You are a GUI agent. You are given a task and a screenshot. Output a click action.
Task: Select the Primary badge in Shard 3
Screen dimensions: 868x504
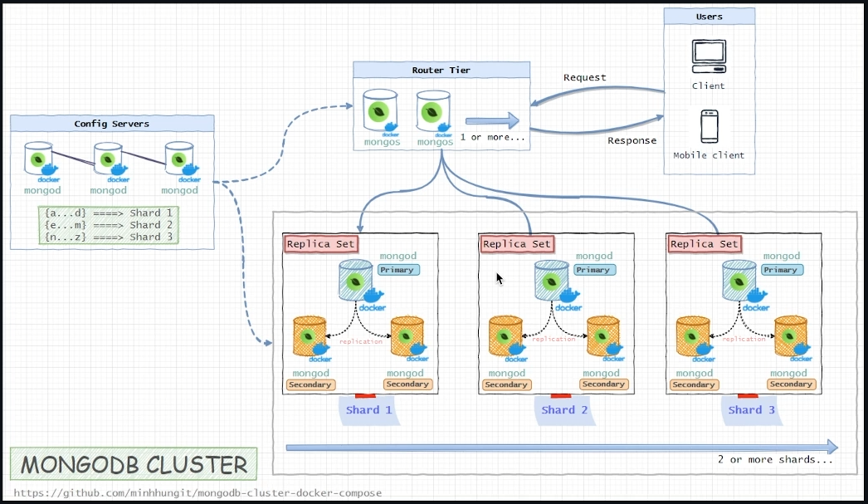click(782, 270)
